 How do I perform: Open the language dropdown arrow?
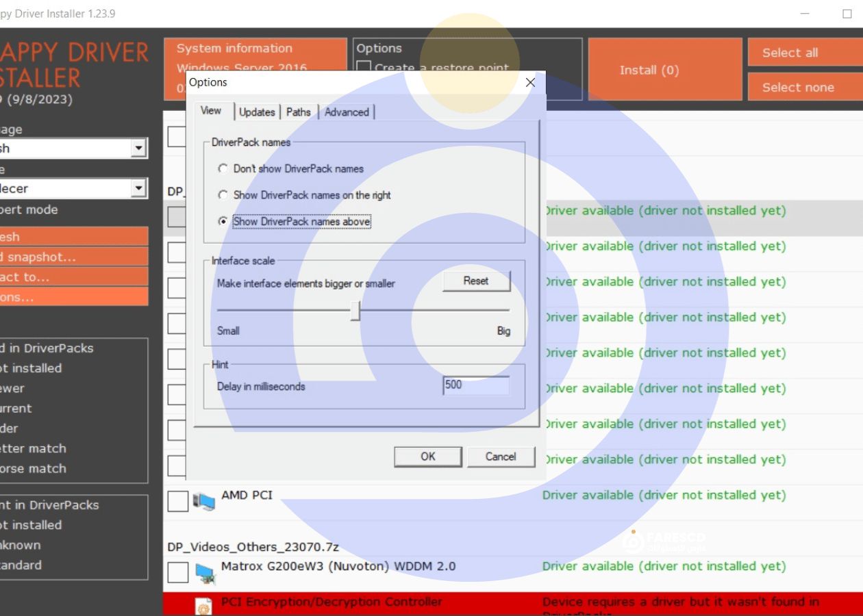click(139, 148)
